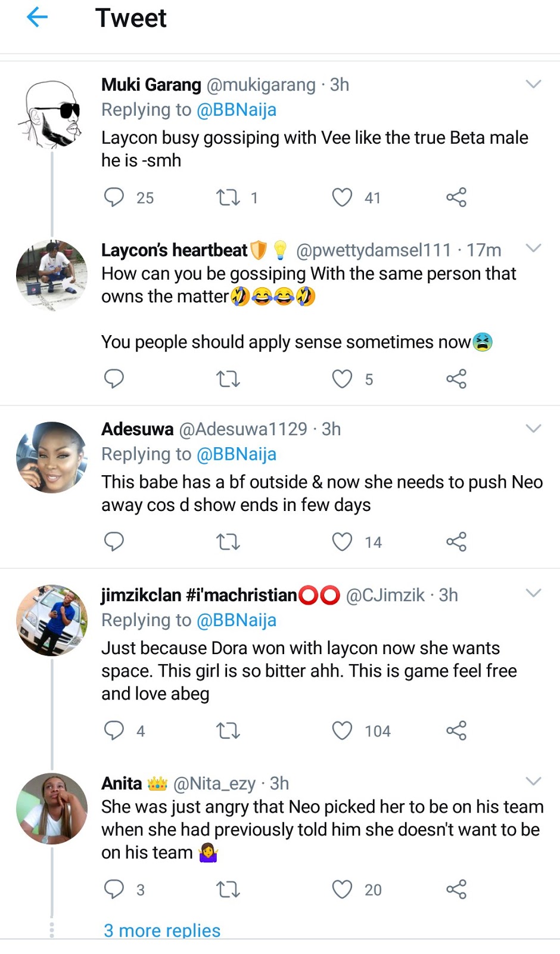Reply to Muki Garang's tweet

pos(114,197)
